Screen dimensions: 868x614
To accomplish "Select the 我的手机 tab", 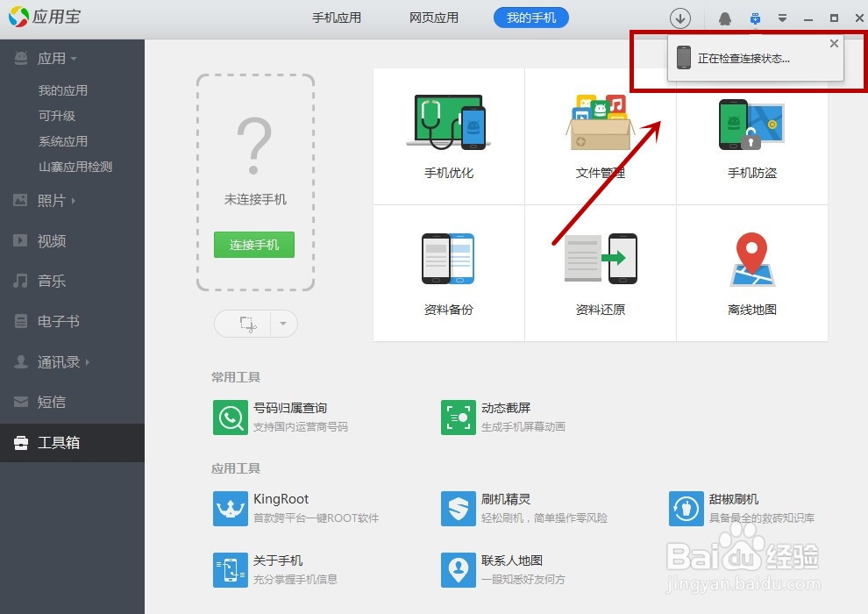I will (530, 18).
